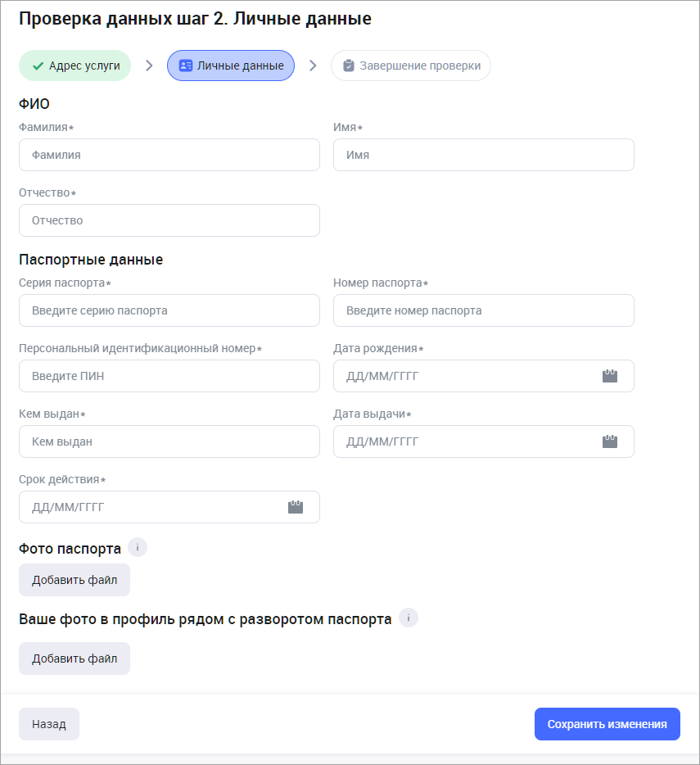The height and width of the screenshot is (765, 700).
Task: Click Сохранить изменения button
Action: tap(607, 724)
